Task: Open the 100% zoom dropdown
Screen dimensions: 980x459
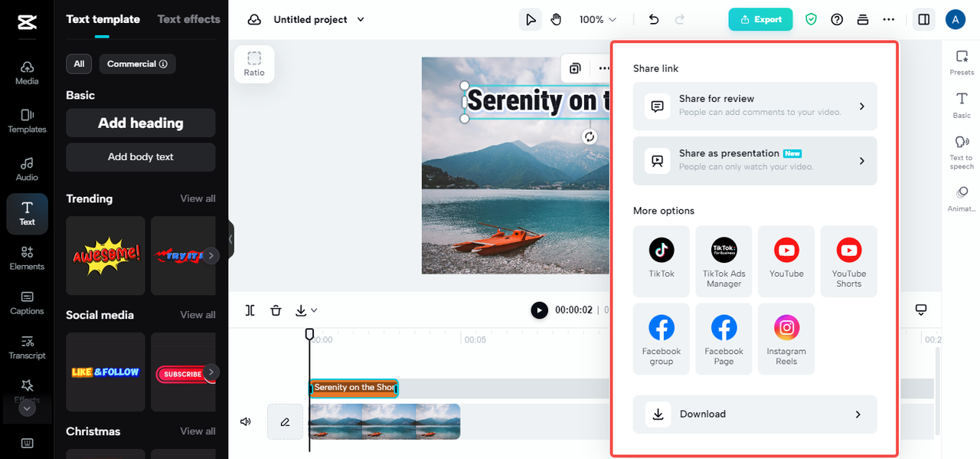Action: pos(597,19)
